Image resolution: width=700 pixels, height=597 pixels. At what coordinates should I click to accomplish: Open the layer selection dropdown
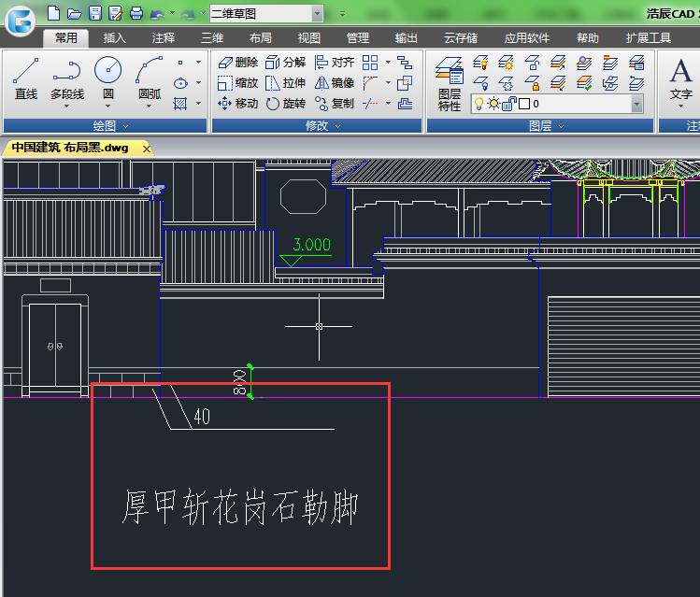[x=637, y=104]
